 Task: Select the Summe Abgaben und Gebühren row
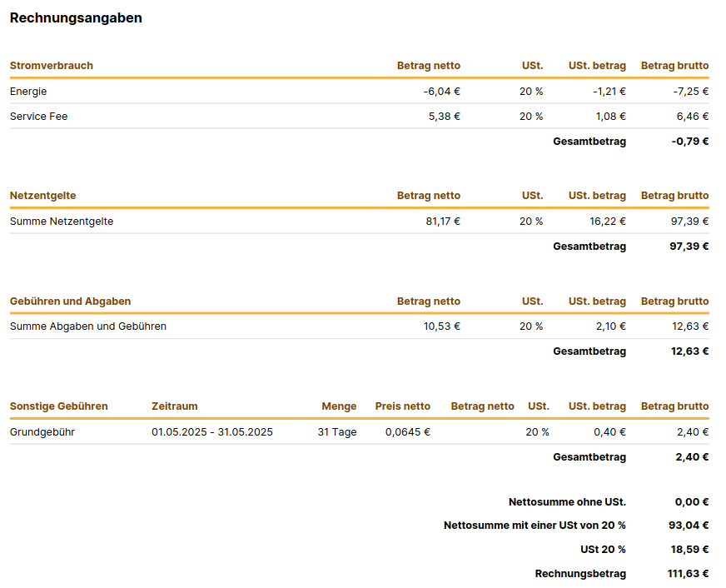[x=360, y=326]
